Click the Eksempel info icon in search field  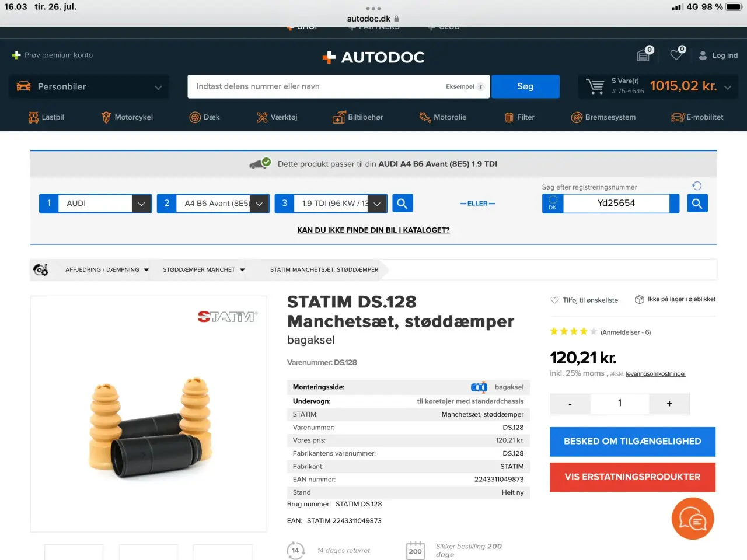(480, 86)
